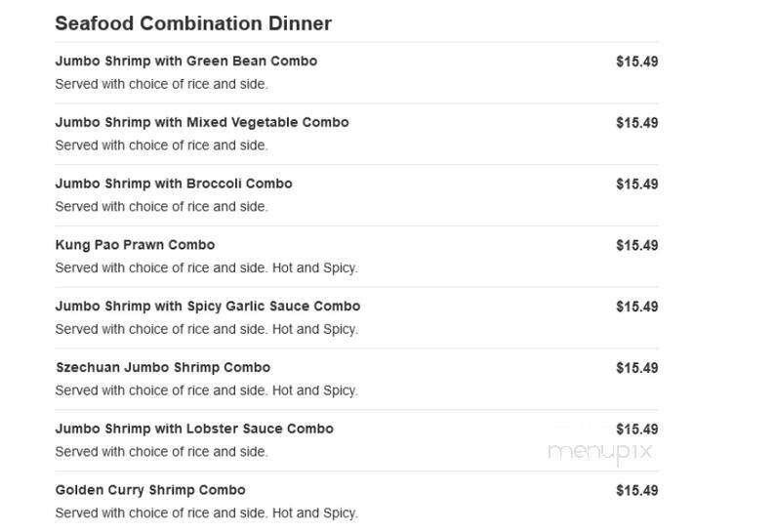Click the Golden Curry Shrimp description text
Viewport: 775px width, 532px height.
[x=207, y=513]
